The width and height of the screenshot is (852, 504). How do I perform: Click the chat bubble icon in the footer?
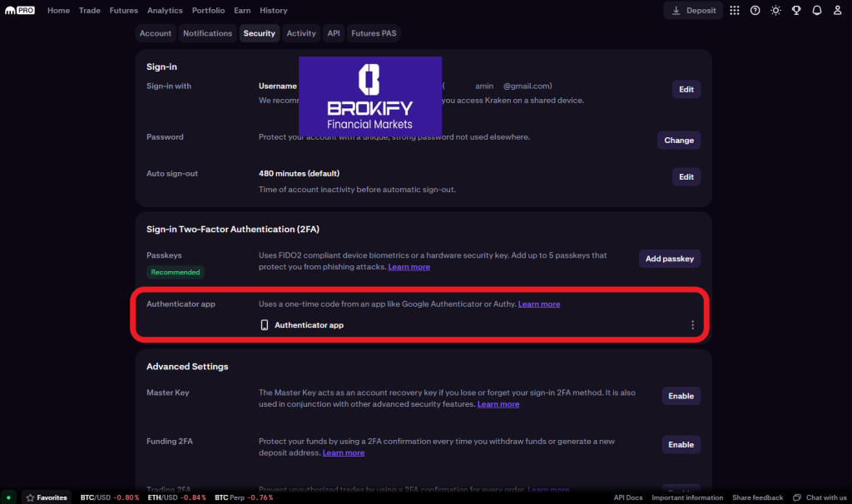pos(797,497)
